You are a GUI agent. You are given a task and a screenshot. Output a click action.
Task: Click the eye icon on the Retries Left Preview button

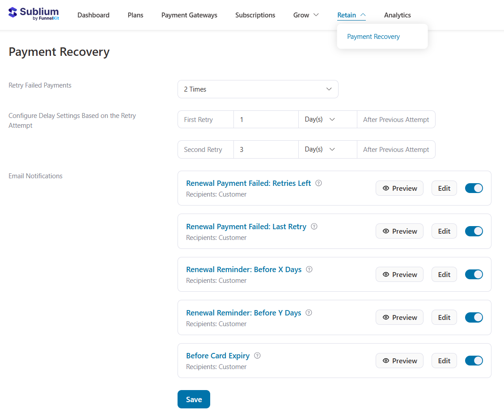[x=385, y=188]
